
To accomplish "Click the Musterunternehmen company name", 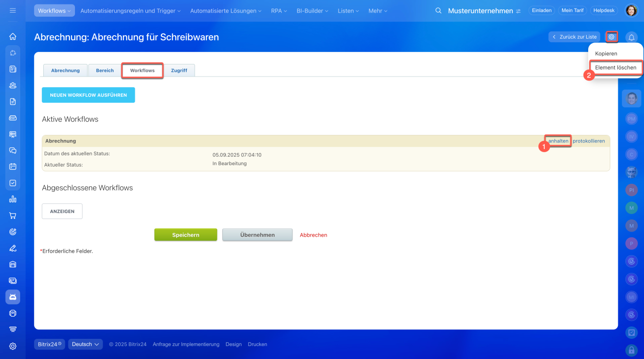I will point(480,11).
